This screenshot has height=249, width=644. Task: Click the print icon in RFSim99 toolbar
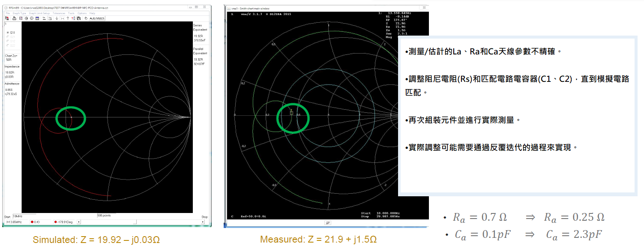coord(14,18)
